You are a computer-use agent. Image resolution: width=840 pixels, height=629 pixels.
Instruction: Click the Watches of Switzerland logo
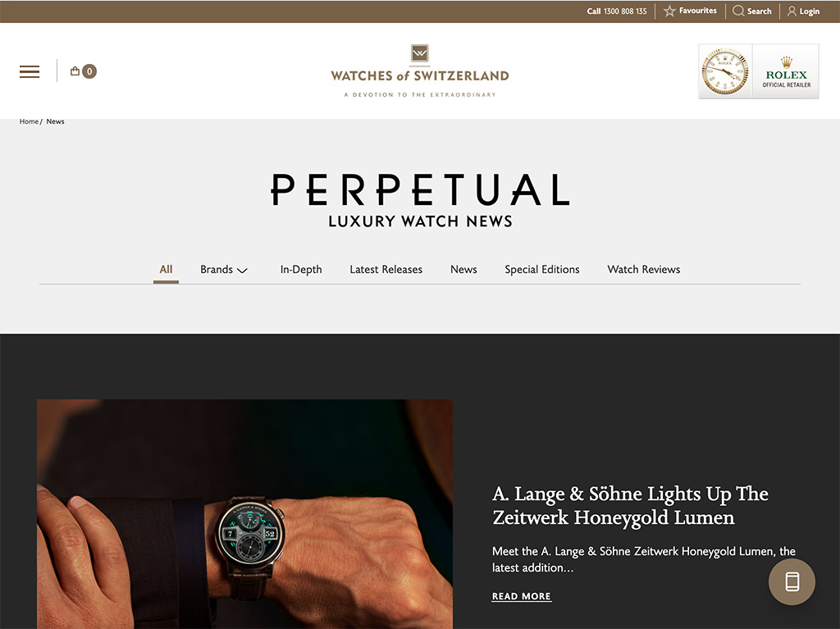pos(420,71)
